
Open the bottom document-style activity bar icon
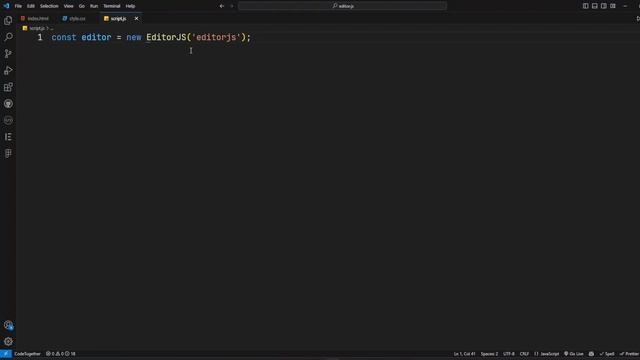[x=8, y=153]
